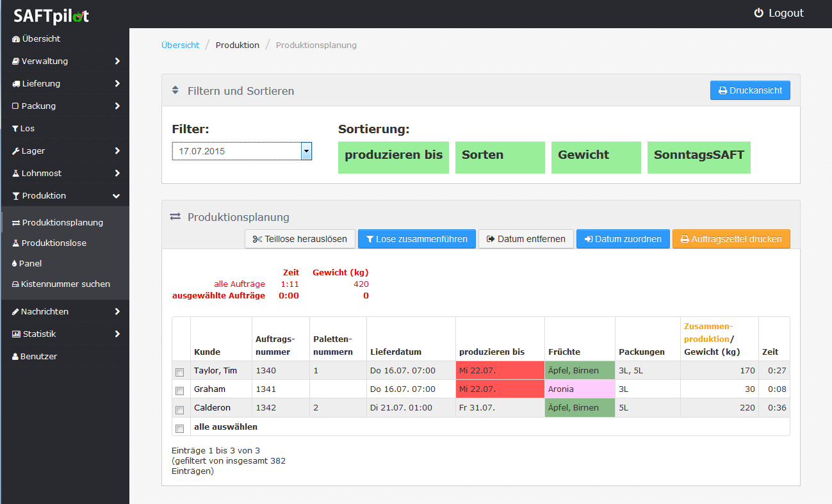832x504 pixels.
Task: Tick the checkbox for Taylor, Tim
Action: pyautogui.click(x=180, y=372)
